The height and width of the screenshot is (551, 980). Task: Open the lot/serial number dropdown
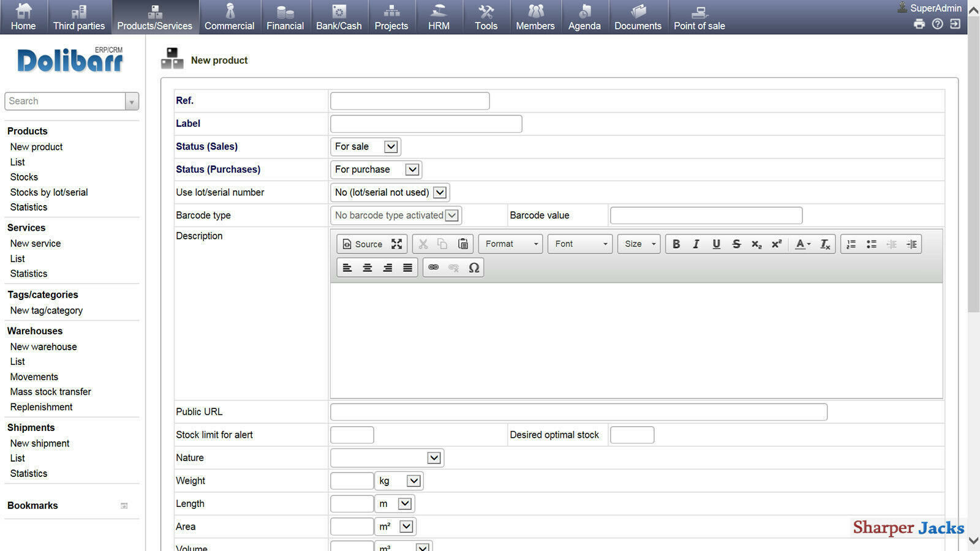(x=390, y=192)
